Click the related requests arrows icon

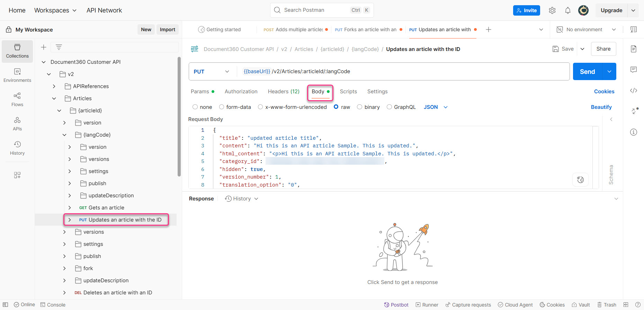(634, 111)
